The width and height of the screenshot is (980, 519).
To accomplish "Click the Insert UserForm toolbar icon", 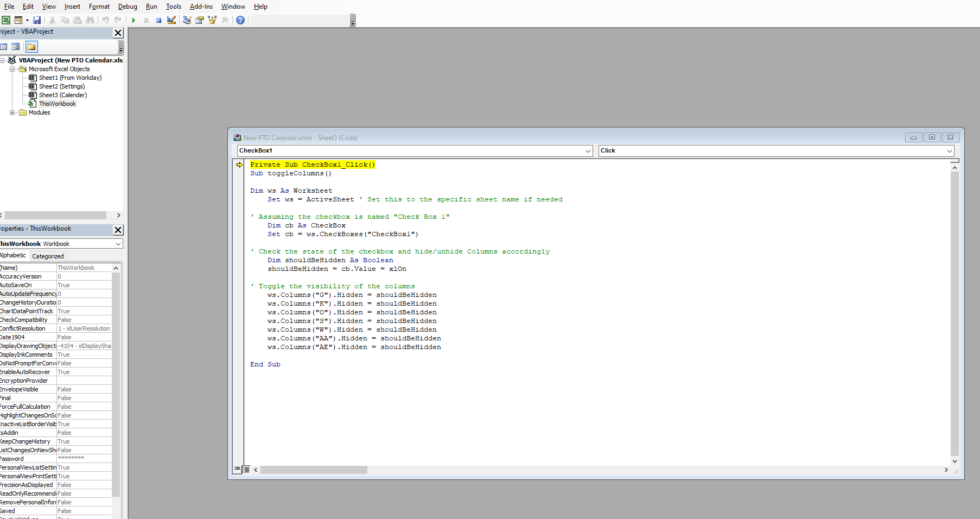I will click(18, 20).
